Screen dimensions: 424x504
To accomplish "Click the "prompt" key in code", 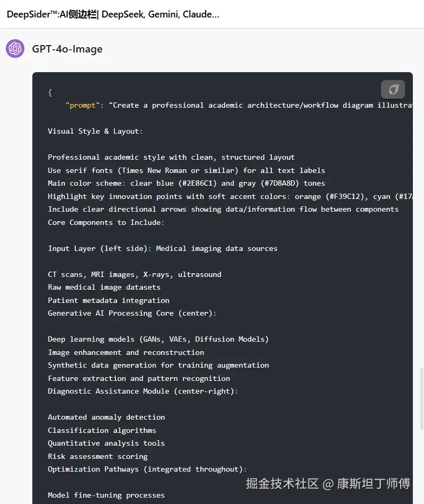I will (83, 105).
